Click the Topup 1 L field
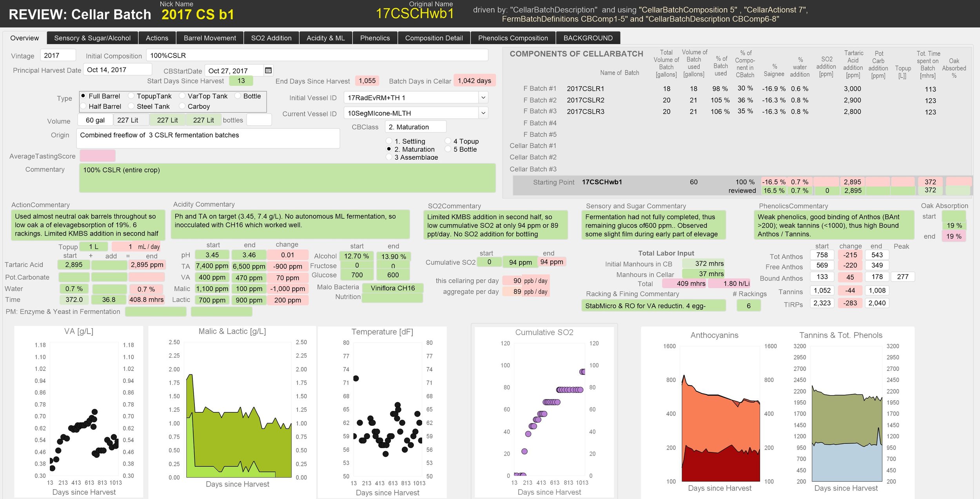 click(x=94, y=247)
